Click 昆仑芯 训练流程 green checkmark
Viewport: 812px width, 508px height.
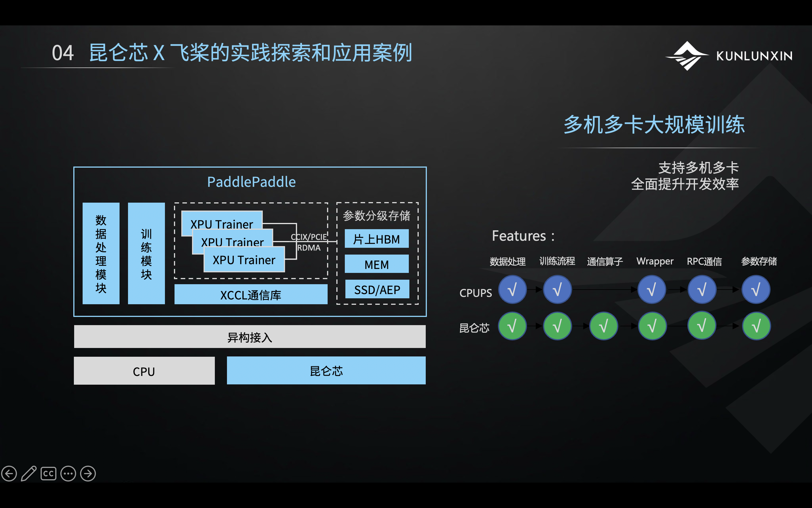pyautogui.click(x=557, y=326)
